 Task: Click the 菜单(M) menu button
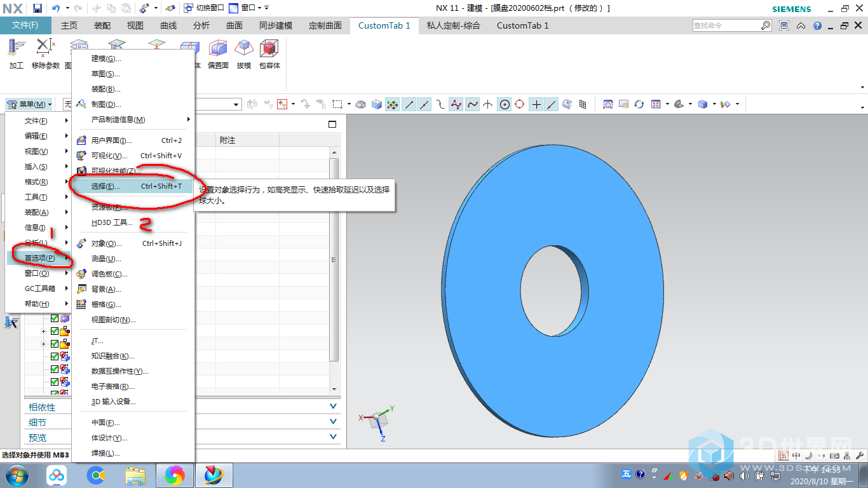(29, 104)
